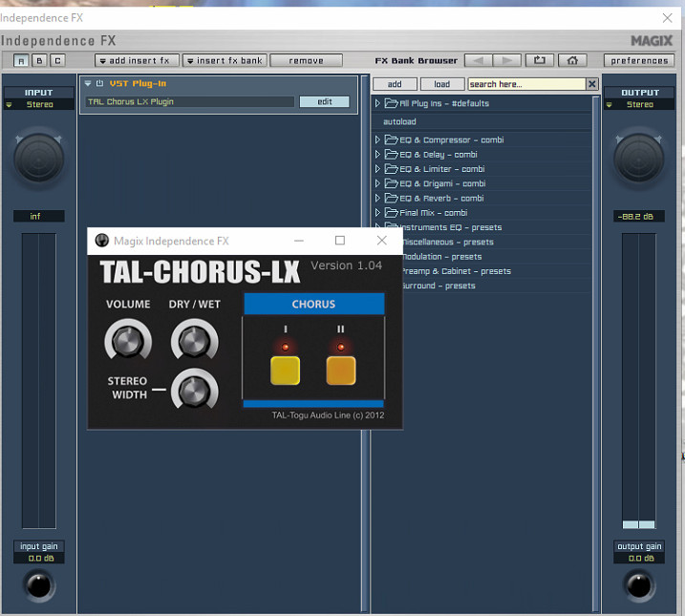Go back in the FX Bank Browser

pyautogui.click(x=479, y=61)
